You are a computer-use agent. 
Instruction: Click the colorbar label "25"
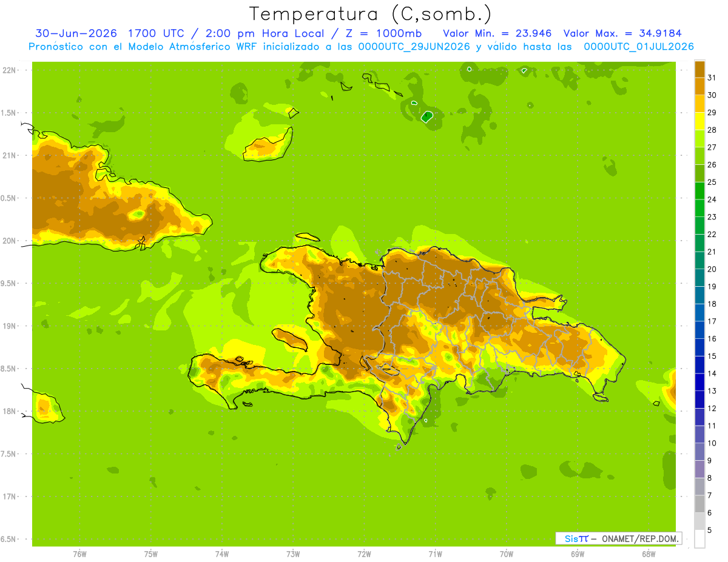[712, 182]
